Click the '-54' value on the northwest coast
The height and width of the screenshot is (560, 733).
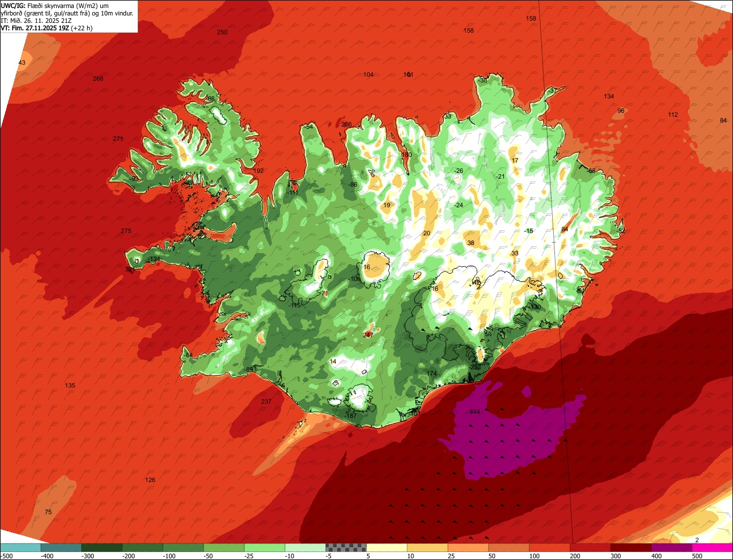[309, 127]
